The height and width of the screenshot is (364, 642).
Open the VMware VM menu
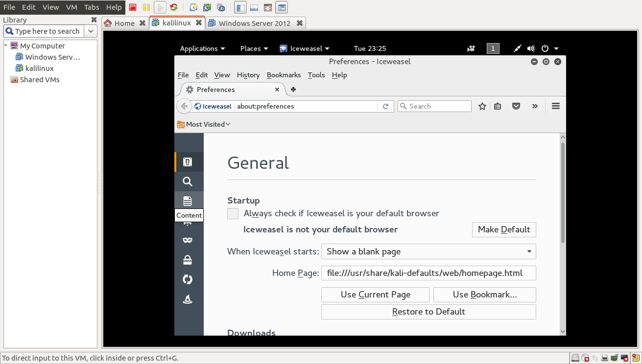point(71,7)
